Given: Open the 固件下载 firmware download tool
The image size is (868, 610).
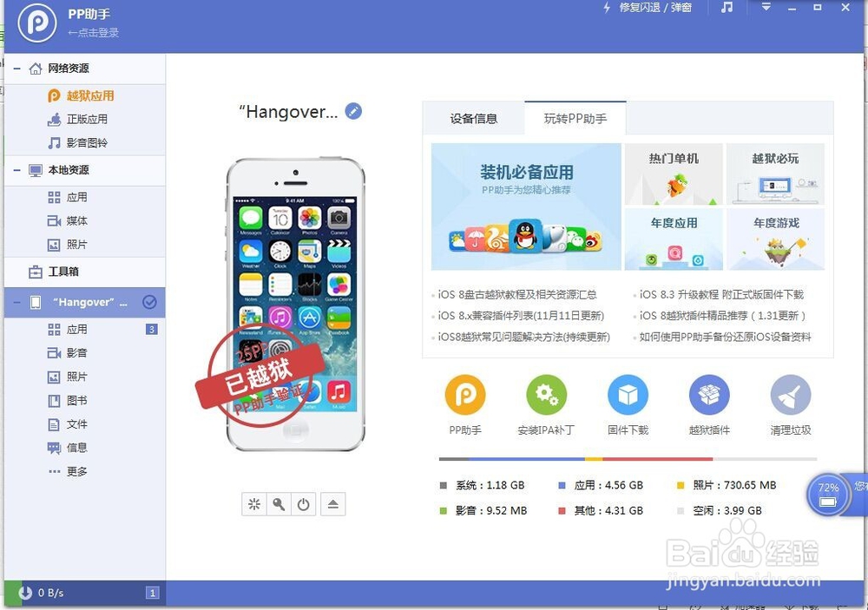Looking at the screenshot, I should [x=628, y=395].
